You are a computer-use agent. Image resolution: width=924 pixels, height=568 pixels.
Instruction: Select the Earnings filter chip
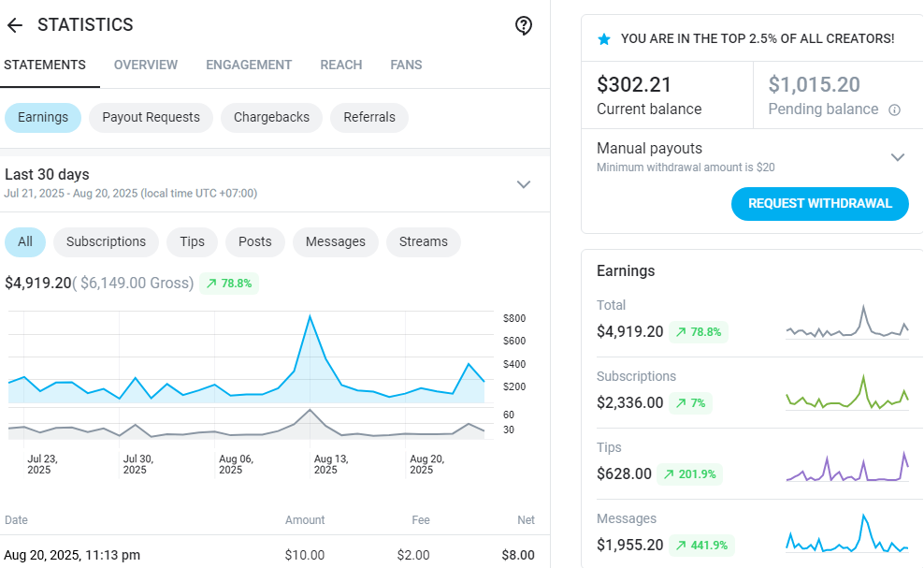tap(43, 117)
